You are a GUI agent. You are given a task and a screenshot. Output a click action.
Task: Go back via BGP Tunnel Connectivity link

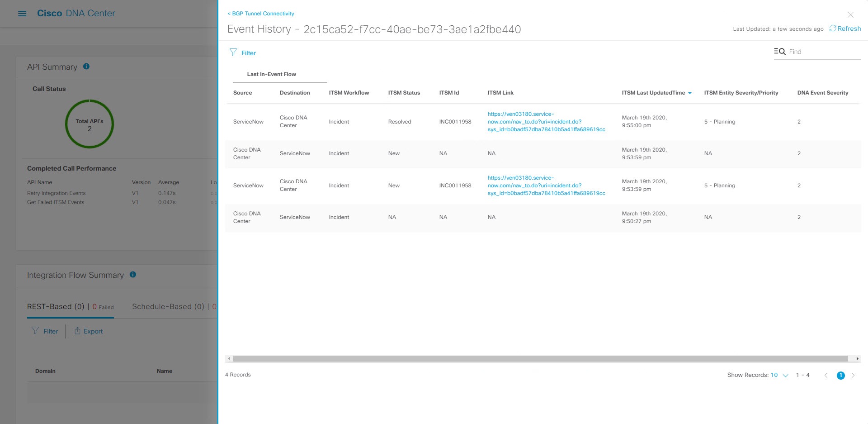(x=260, y=14)
